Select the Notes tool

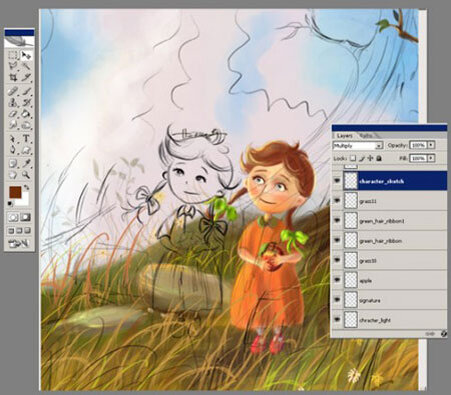(x=13, y=163)
